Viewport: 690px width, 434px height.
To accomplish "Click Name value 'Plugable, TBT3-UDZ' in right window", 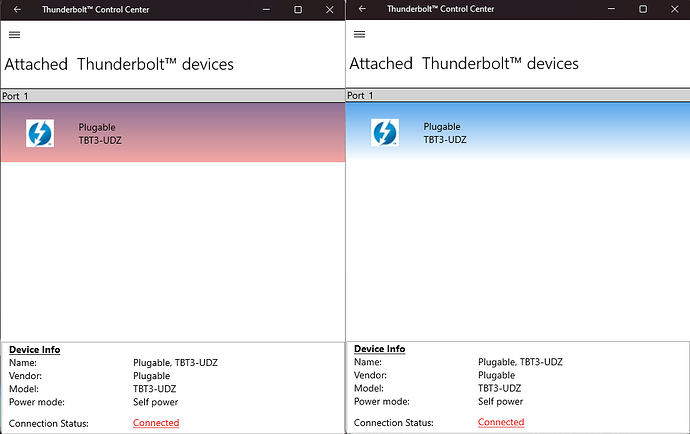I will pos(520,362).
